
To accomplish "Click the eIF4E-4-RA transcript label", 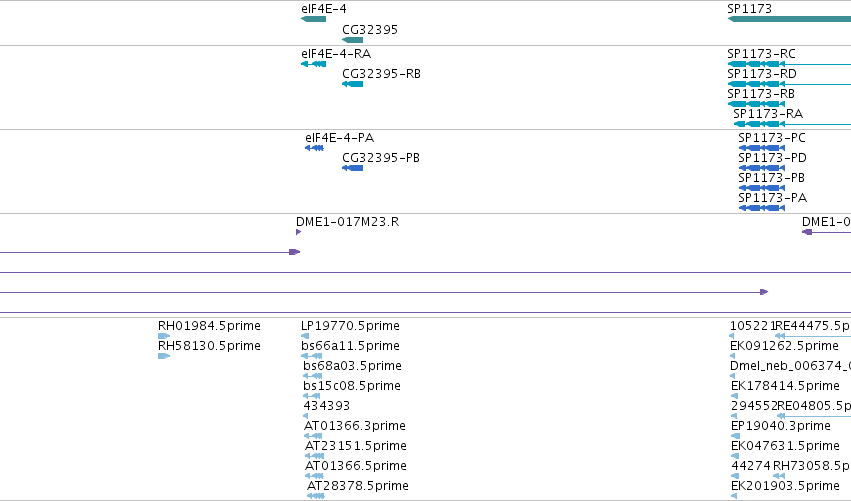I will pos(336,54).
